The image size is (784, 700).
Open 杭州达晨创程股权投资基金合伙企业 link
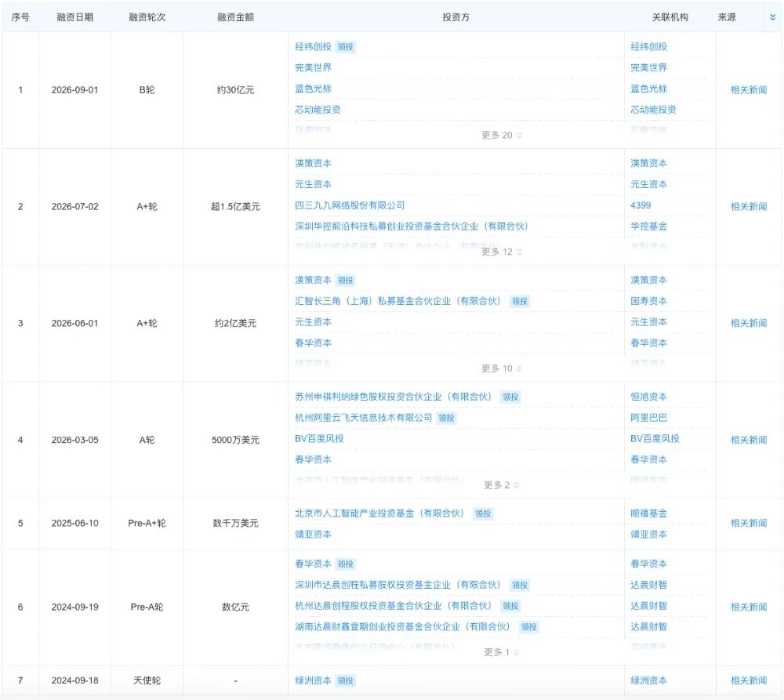[393, 605]
